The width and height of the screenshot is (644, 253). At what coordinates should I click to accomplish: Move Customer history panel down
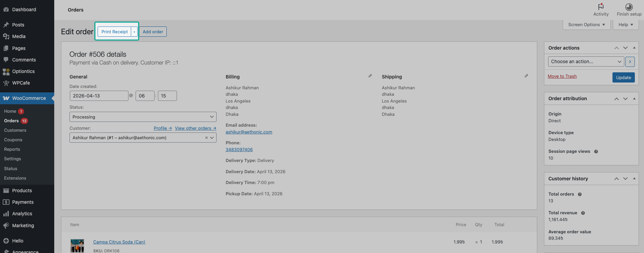point(625,179)
